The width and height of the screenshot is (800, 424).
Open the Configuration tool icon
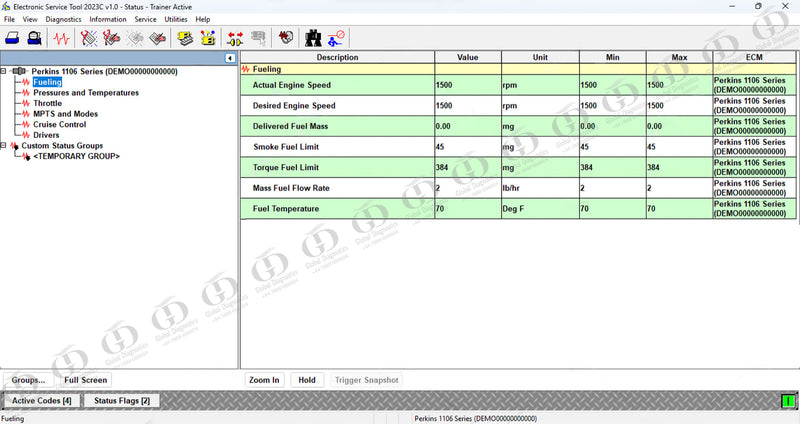[208, 38]
